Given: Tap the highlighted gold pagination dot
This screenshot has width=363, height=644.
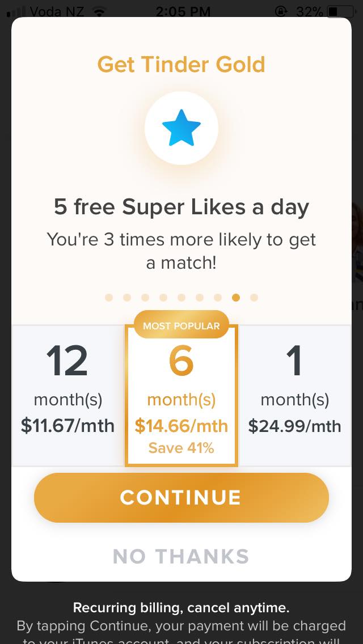Looking at the screenshot, I should coord(236,298).
